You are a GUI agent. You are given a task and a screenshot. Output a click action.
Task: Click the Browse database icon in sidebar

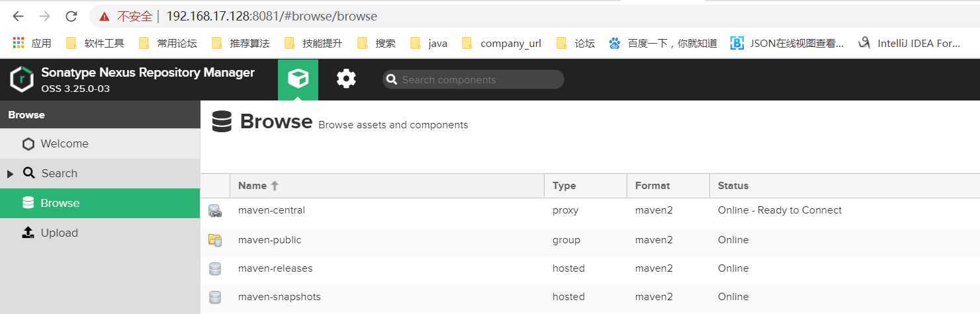(28, 203)
